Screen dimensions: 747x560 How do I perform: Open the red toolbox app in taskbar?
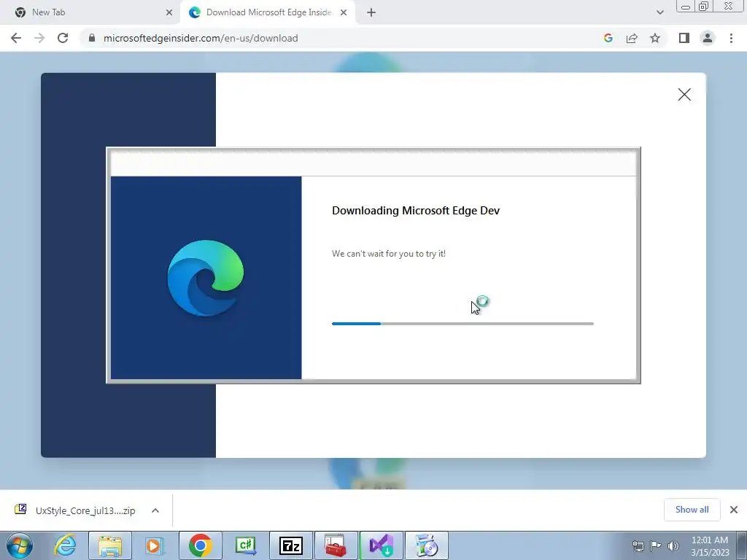pos(336,545)
